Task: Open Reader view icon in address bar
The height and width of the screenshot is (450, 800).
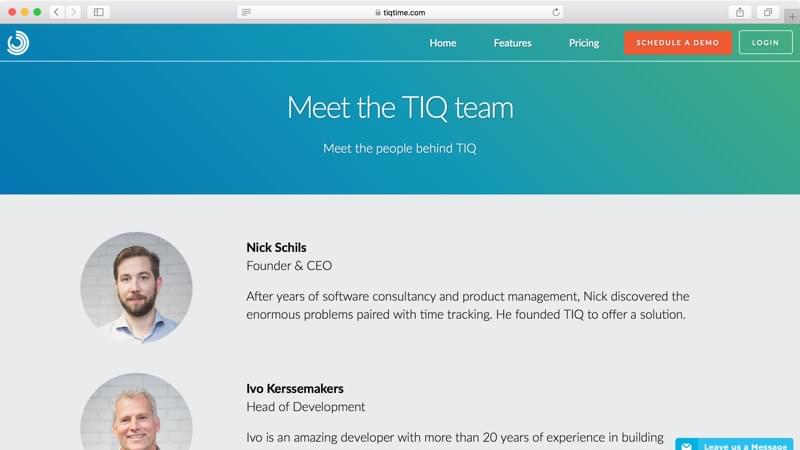Action: (x=246, y=12)
